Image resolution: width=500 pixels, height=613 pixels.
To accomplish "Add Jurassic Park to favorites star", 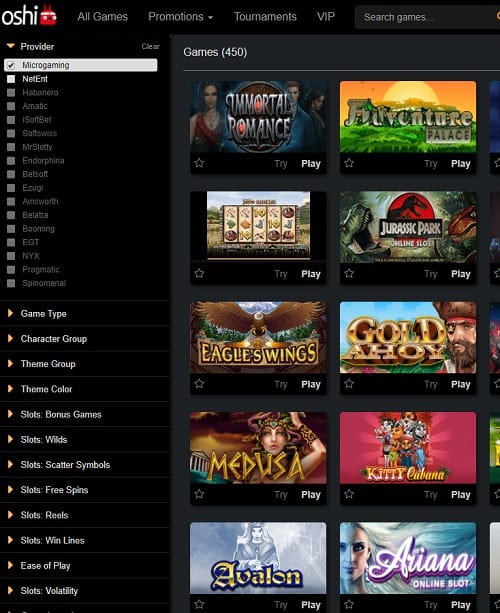I will click(x=349, y=273).
